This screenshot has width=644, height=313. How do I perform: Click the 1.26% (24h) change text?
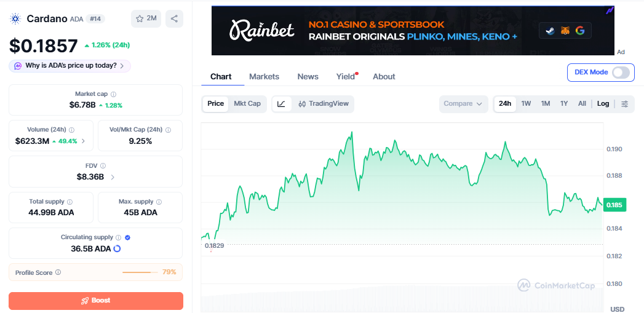tap(107, 45)
